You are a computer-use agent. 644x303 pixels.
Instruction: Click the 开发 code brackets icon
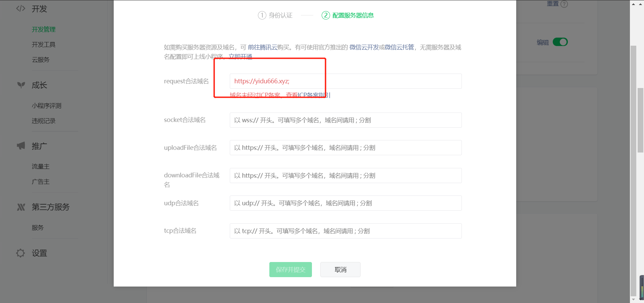[x=21, y=8]
